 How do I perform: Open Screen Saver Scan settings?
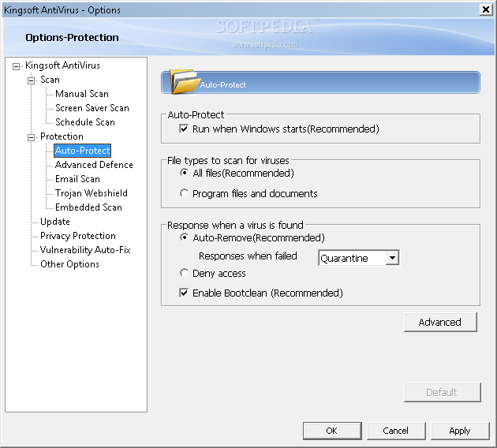92,108
